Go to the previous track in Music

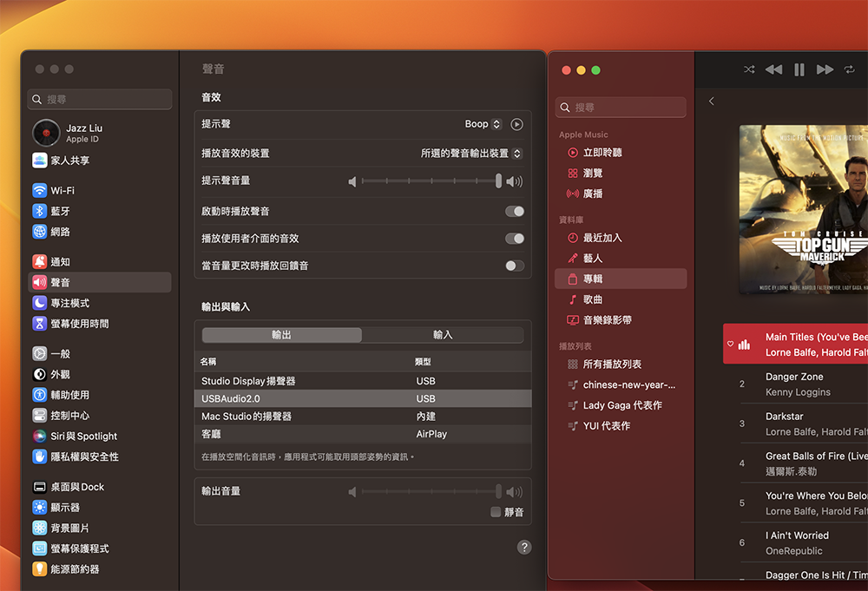(774, 69)
